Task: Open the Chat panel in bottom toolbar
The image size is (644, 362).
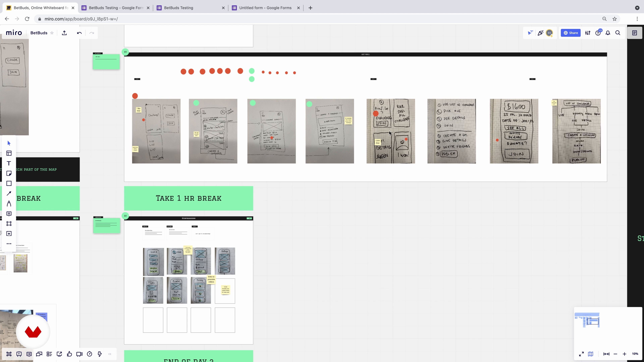Action: [39, 354]
